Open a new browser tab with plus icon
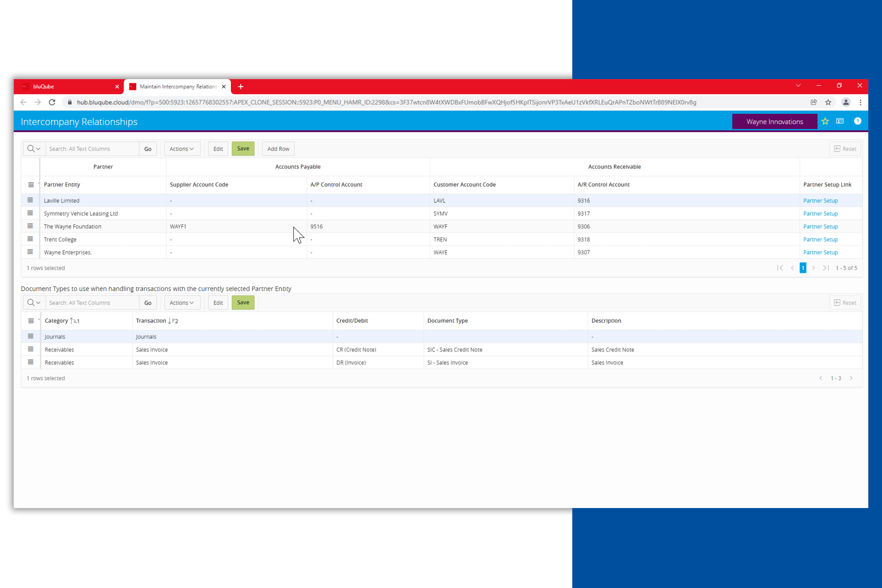The height and width of the screenshot is (588, 882). point(241,87)
